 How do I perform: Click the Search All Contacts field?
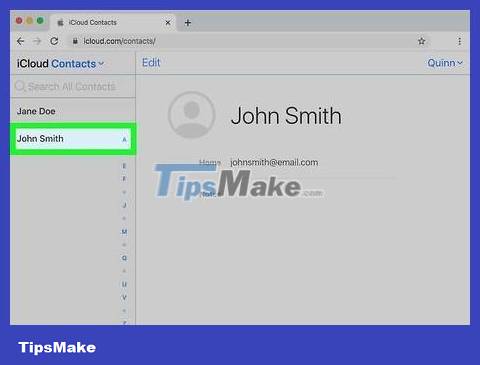[73, 86]
